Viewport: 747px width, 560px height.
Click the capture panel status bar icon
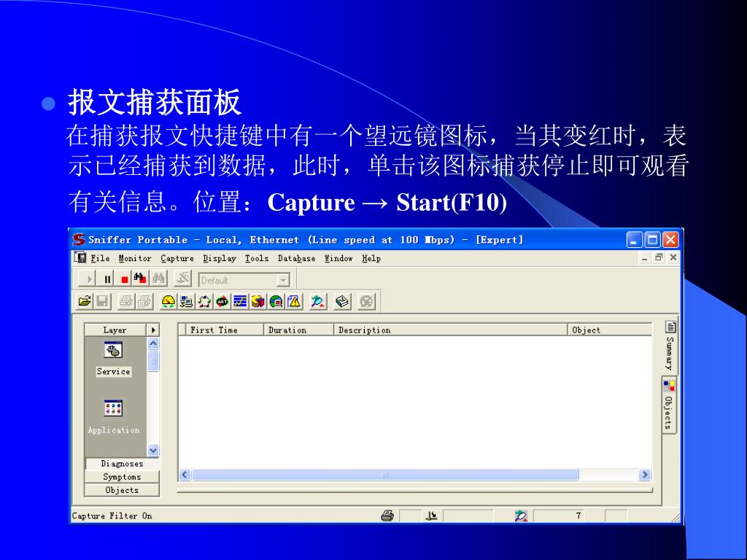(521, 516)
